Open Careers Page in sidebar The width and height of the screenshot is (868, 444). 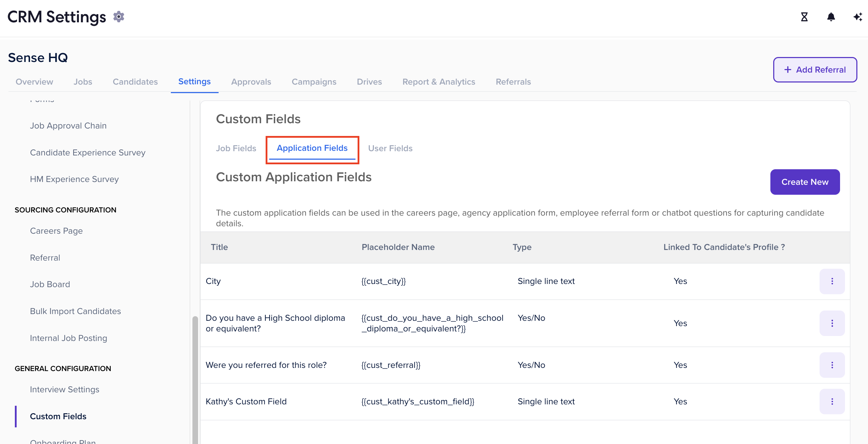click(56, 231)
